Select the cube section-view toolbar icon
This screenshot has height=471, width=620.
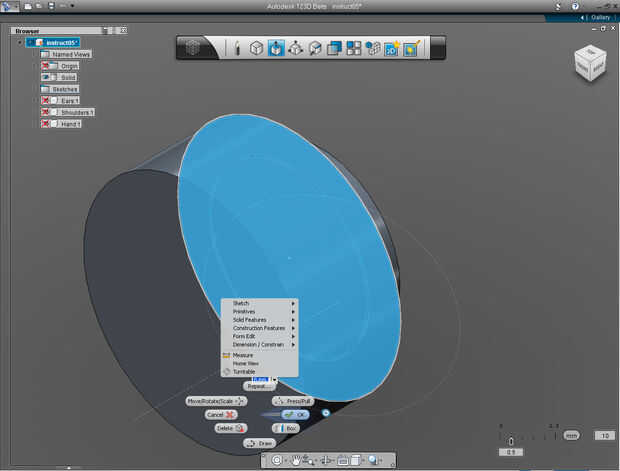tap(315, 48)
